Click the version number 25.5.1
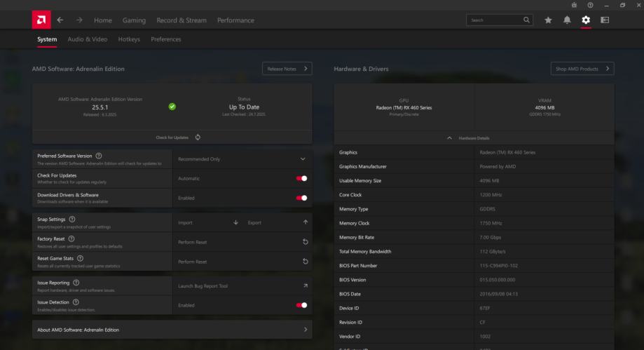 [x=100, y=107]
